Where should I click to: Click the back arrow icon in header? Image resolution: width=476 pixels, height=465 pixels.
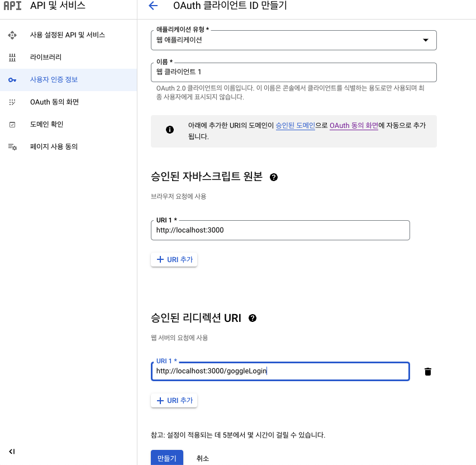coord(153,6)
